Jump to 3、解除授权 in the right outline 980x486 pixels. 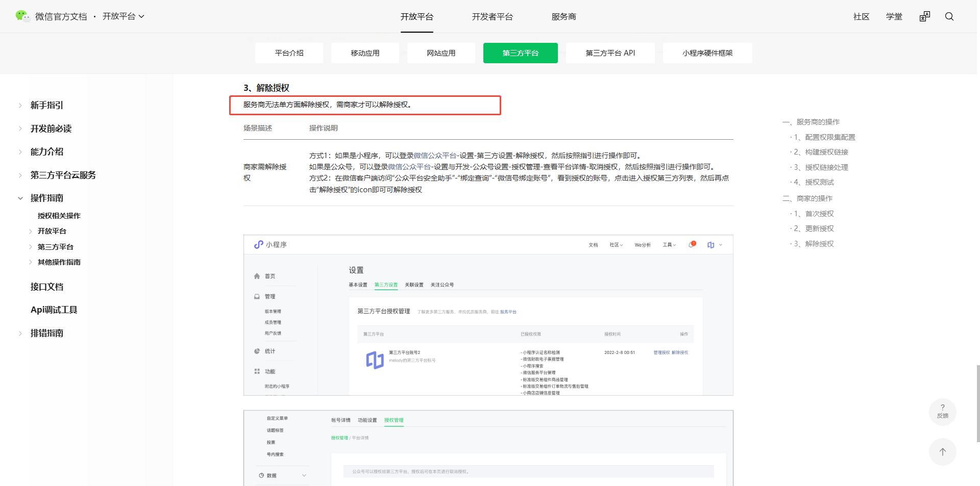coord(814,244)
